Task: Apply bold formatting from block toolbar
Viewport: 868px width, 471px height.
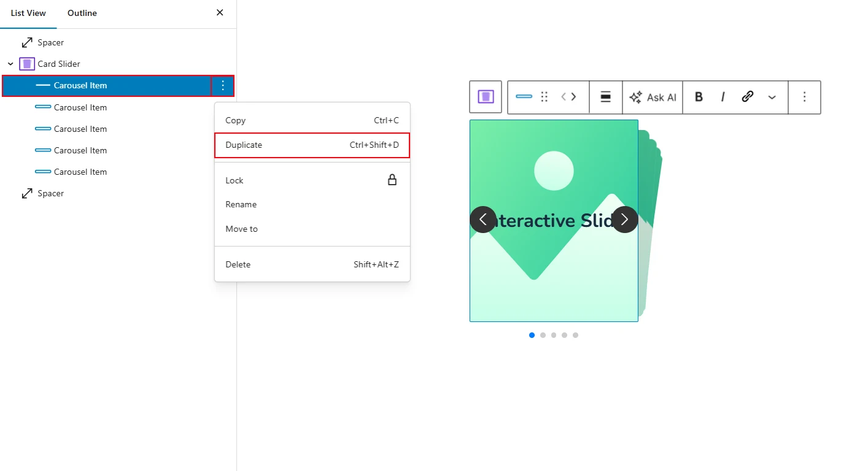Action: 699,97
